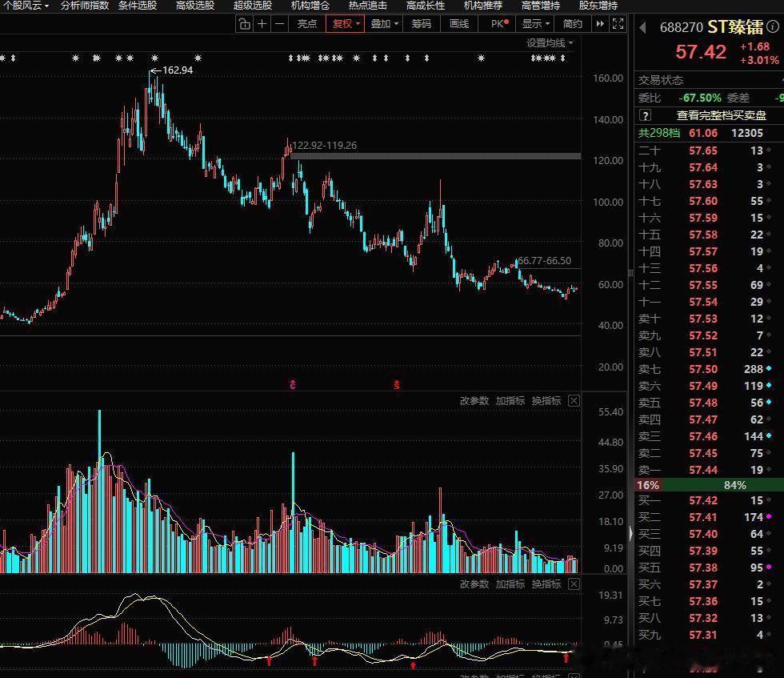Image resolution: width=784 pixels, height=678 pixels.
Task: Activate the 画线 drawing tool
Action: tap(458, 23)
